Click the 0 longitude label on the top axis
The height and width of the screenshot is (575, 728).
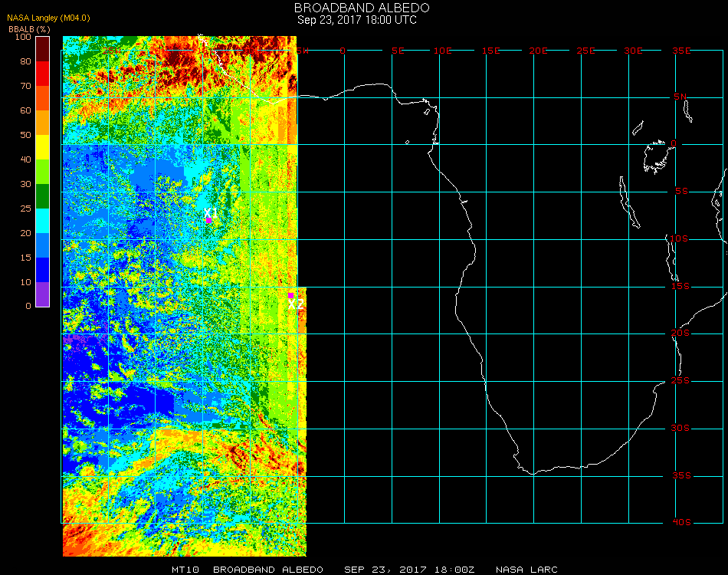343,51
